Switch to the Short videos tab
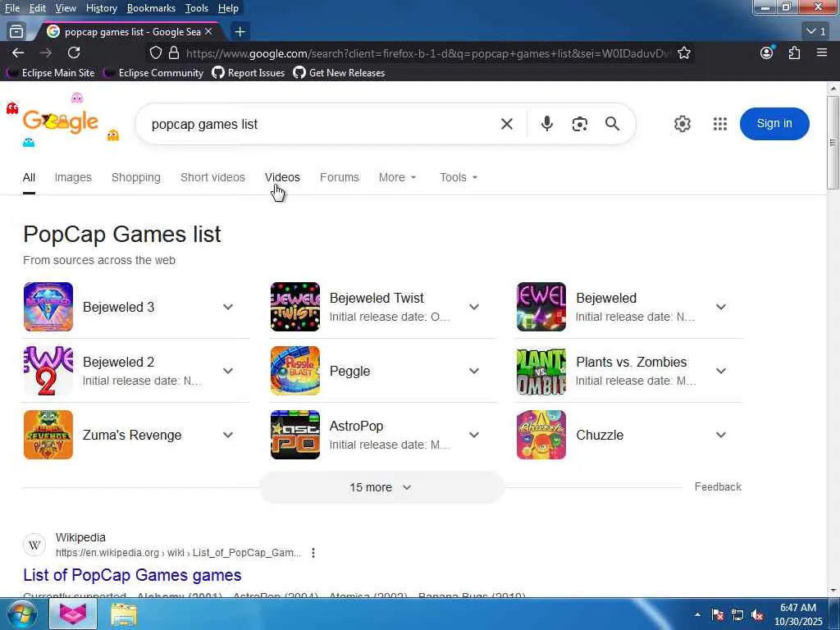This screenshot has height=630, width=840. [212, 177]
